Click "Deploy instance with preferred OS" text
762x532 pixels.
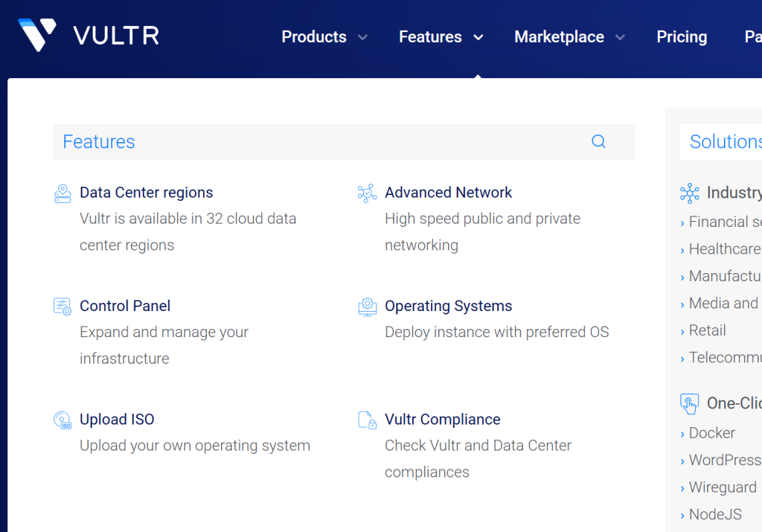click(x=496, y=333)
